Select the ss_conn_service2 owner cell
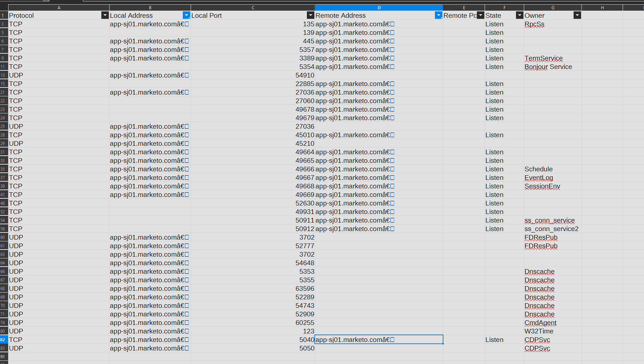 pos(553,229)
